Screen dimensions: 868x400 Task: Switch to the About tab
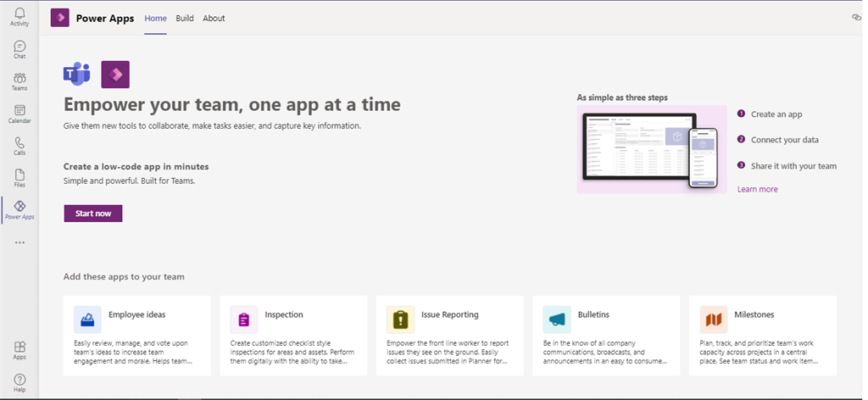pos(214,19)
